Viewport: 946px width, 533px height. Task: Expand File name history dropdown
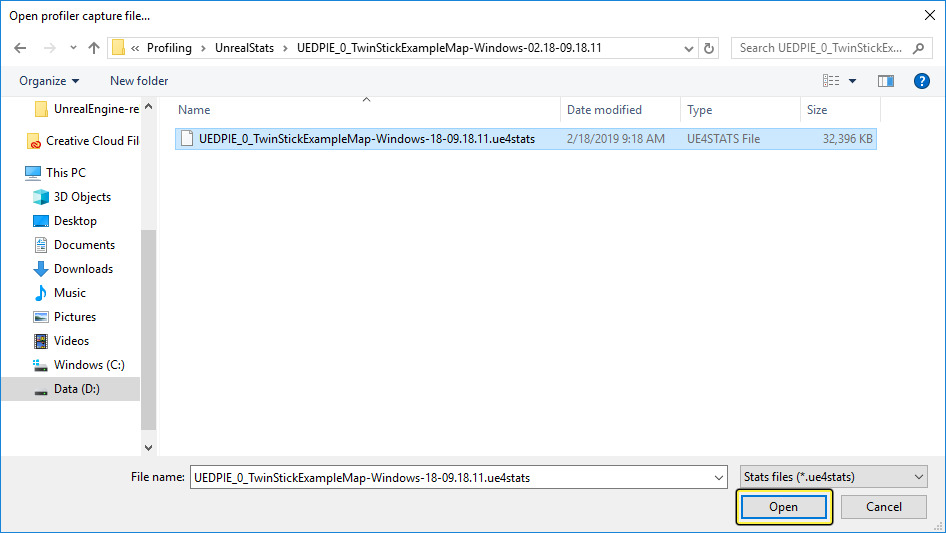(x=719, y=477)
